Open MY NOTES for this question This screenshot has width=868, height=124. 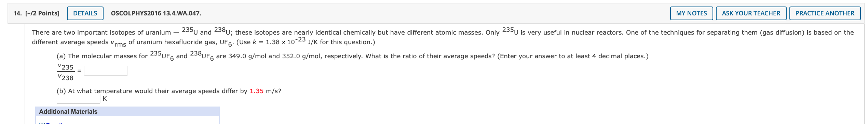tap(691, 13)
